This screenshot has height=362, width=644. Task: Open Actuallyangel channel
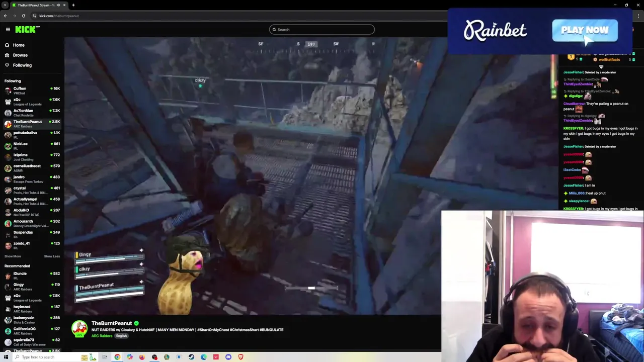click(32, 202)
